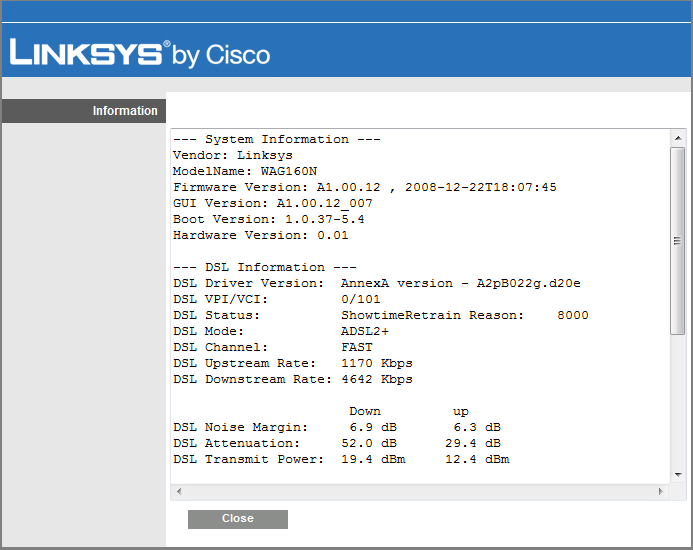Click the 'Vendor: Linksys' line
The image size is (693, 550).
233,155
